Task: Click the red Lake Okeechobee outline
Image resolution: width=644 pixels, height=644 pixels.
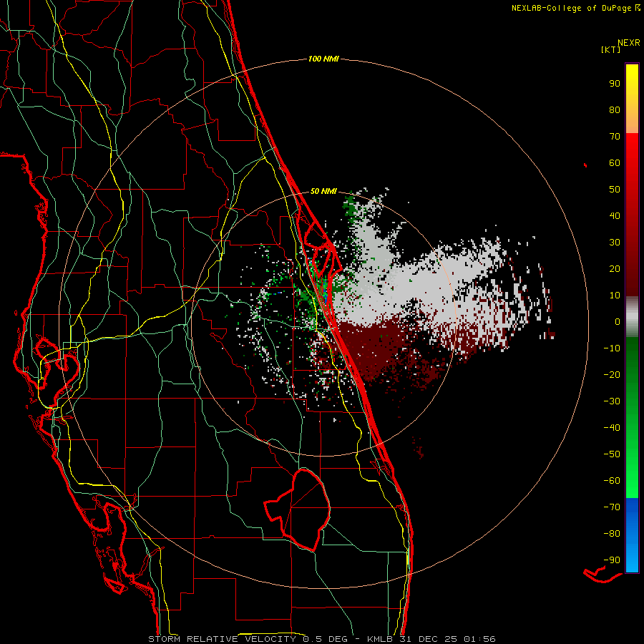Action: click(297, 509)
